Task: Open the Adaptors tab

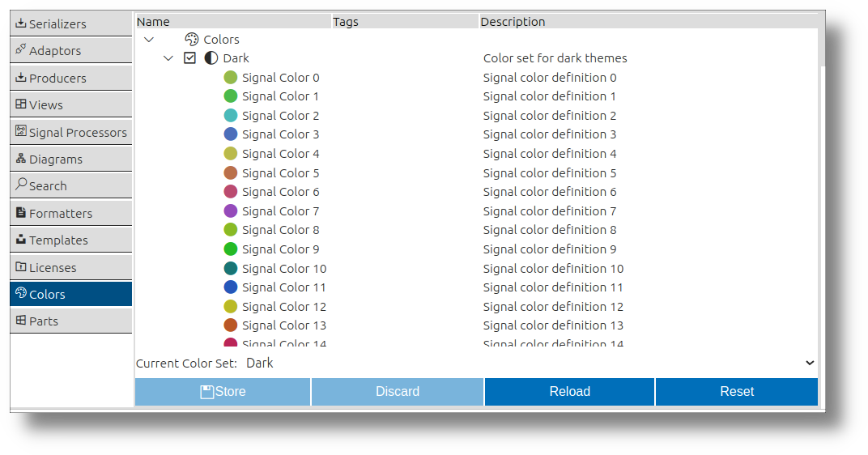Action: click(71, 50)
